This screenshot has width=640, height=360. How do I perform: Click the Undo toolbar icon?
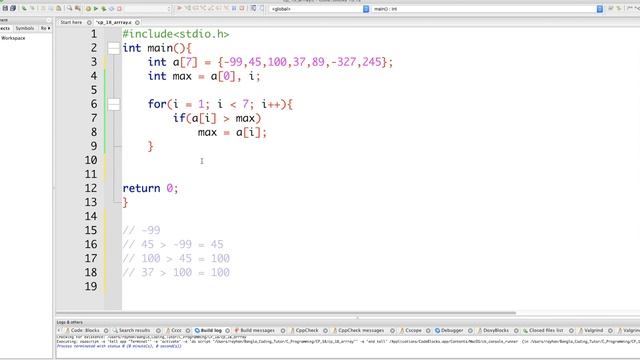[x=24, y=8]
